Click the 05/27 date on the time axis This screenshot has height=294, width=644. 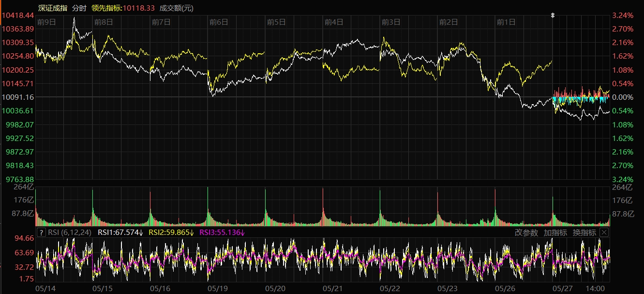[x=562, y=288]
